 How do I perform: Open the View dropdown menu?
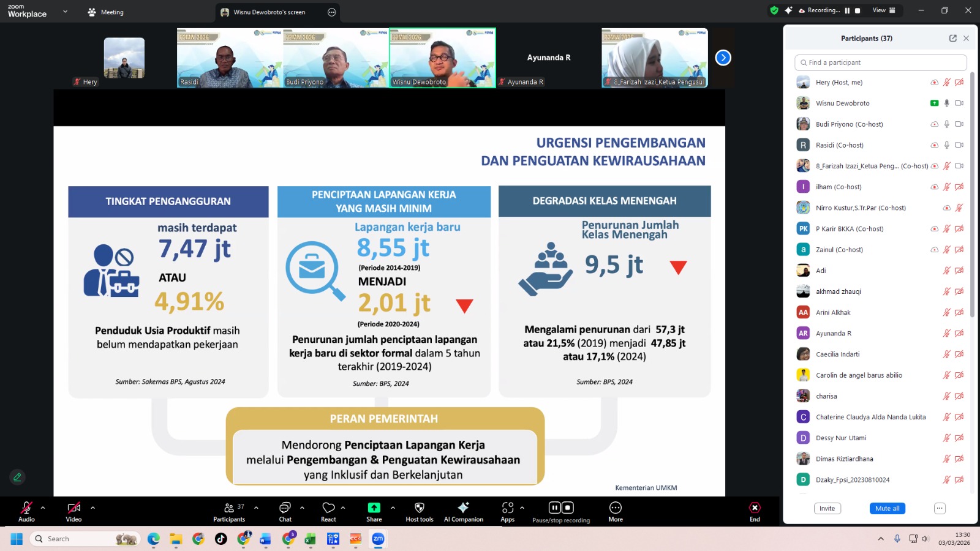884,10
